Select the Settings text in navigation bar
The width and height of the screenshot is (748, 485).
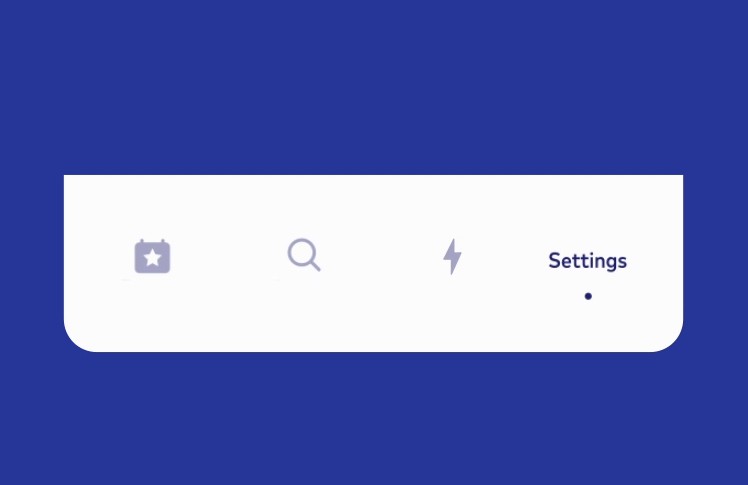pos(588,261)
